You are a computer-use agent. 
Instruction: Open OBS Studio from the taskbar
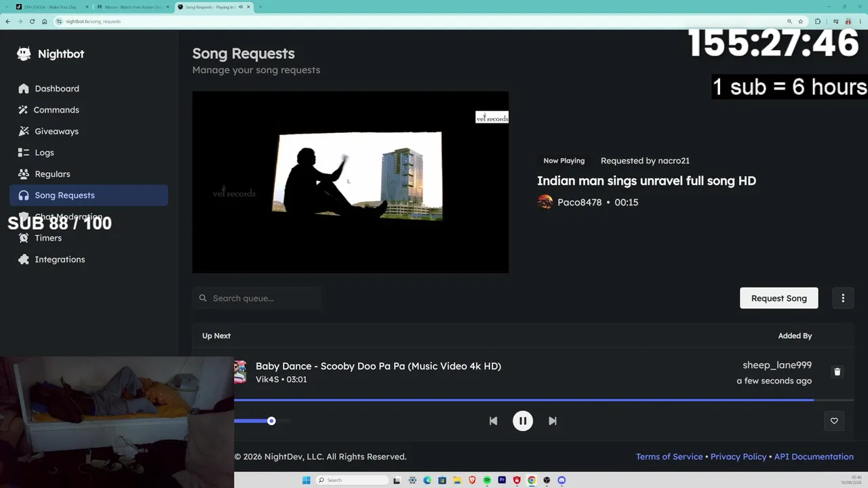click(x=547, y=480)
